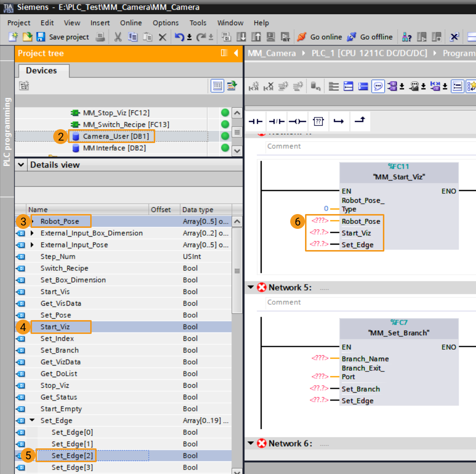The width and height of the screenshot is (476, 474).
Task: Collapse the Set_Edge array in Details view
Action: [33, 421]
